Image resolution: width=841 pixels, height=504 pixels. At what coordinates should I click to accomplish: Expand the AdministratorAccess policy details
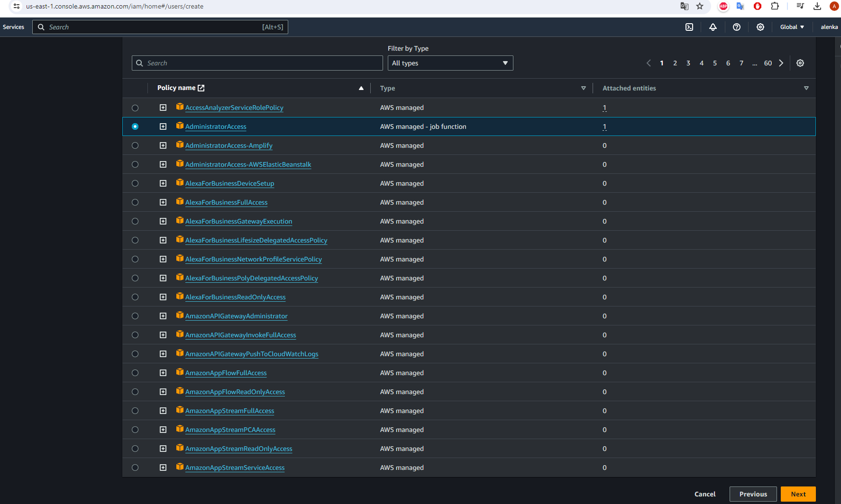click(x=163, y=126)
